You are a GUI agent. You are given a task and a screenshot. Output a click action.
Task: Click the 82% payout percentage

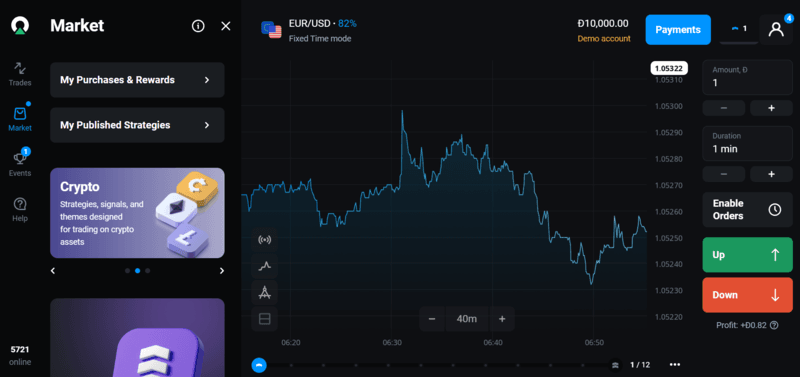347,23
